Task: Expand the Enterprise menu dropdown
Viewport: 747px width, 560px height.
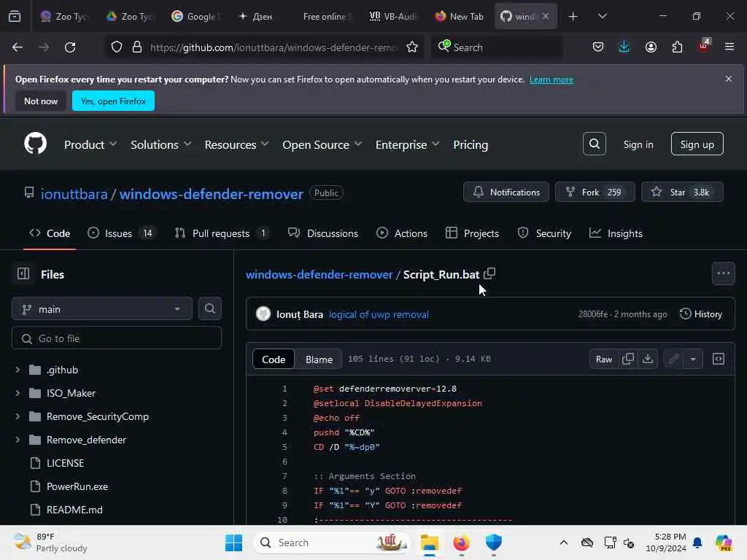Action: click(407, 144)
